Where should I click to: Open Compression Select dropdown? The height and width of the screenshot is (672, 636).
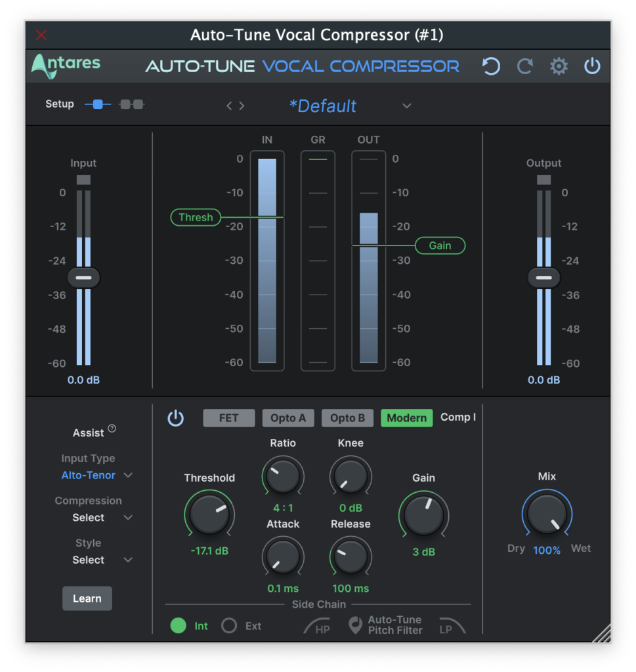tap(102, 518)
